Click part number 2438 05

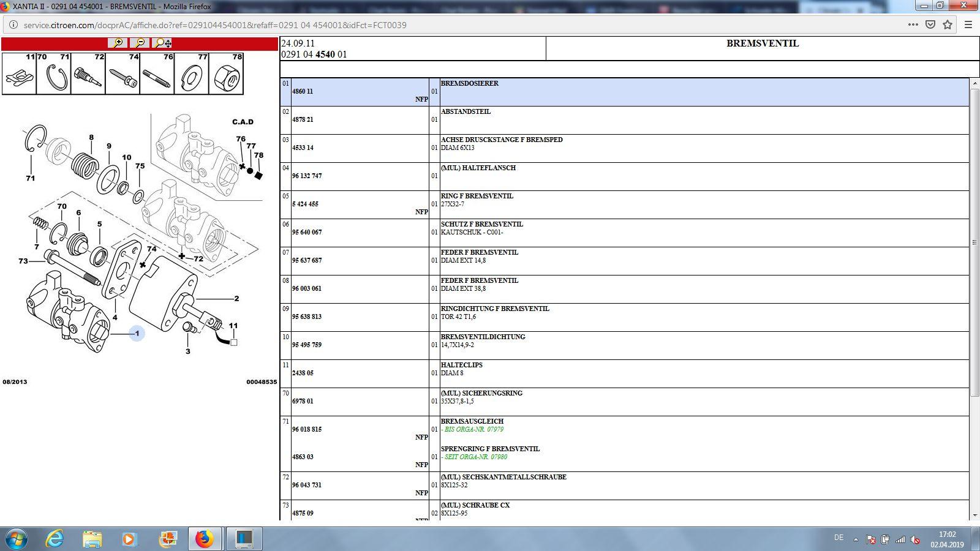pos(303,373)
